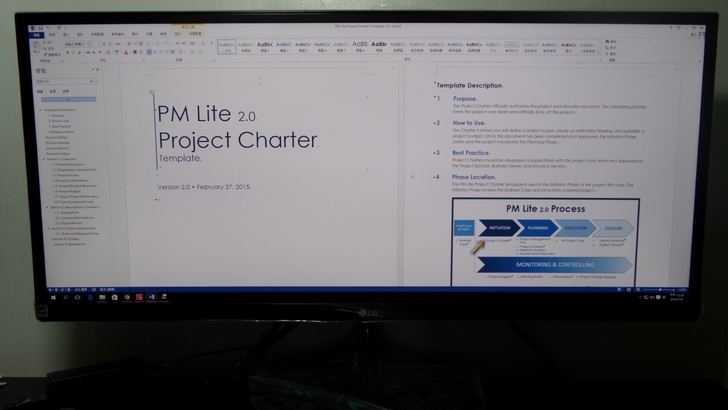Switch to the Design ribbon tab
Viewport: 728px width, 410px height.
coord(80,35)
